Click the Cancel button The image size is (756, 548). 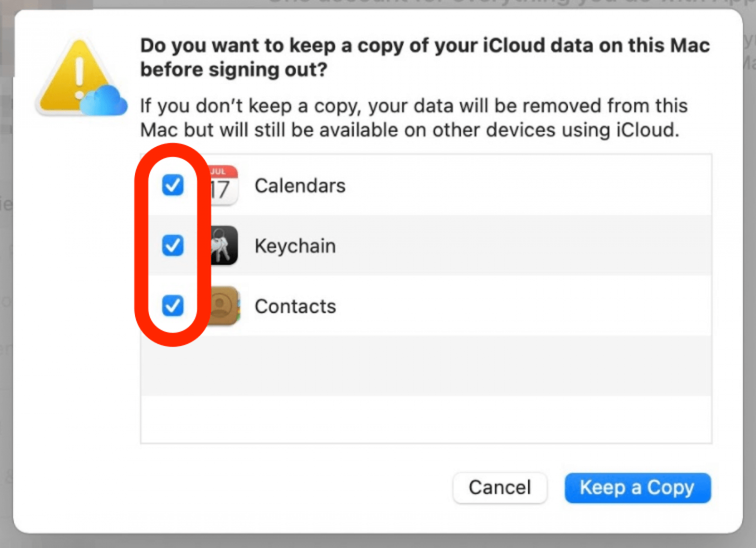pos(499,488)
